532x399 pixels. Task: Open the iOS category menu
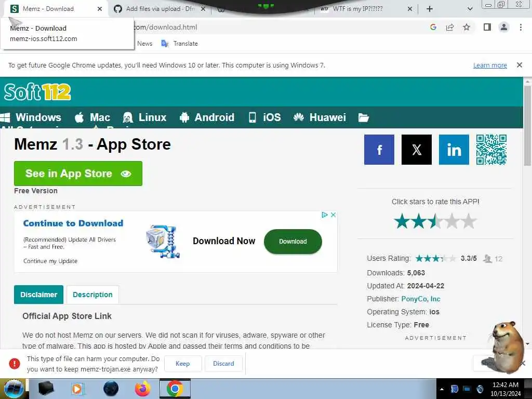(265, 117)
